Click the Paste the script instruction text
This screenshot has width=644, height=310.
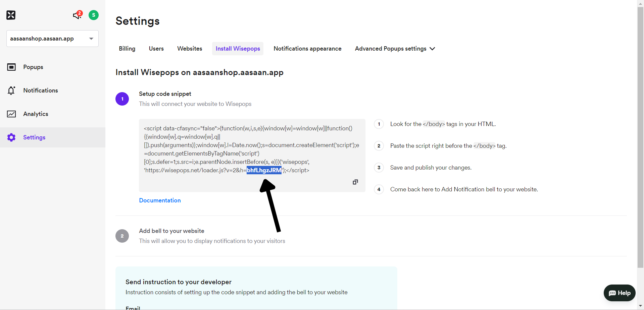(448, 146)
